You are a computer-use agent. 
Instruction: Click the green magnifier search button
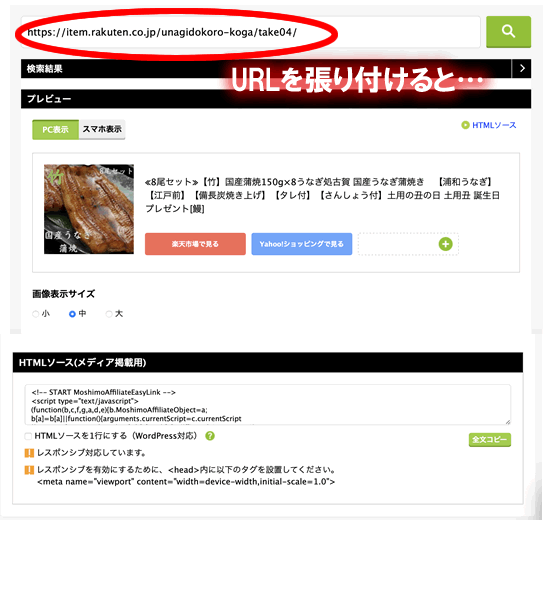click(508, 32)
